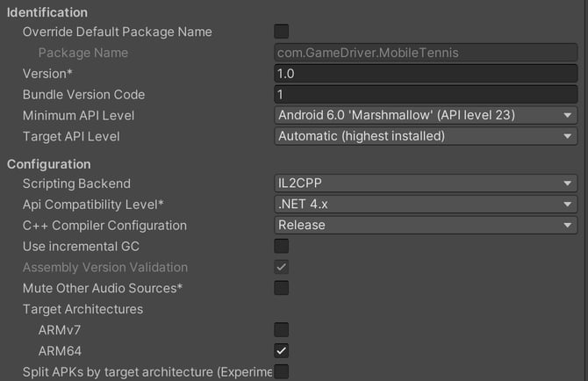Click the Assembly Version Validation checkbox
The height and width of the screenshot is (381, 588).
(x=282, y=267)
